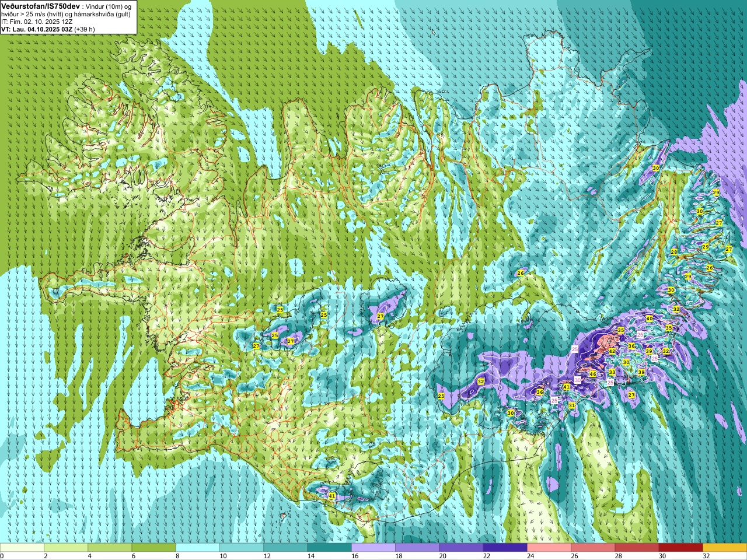Image resolution: width=747 pixels, height=560 pixels.
Task: Select the yellow 31 gust label
Action: 572,405
